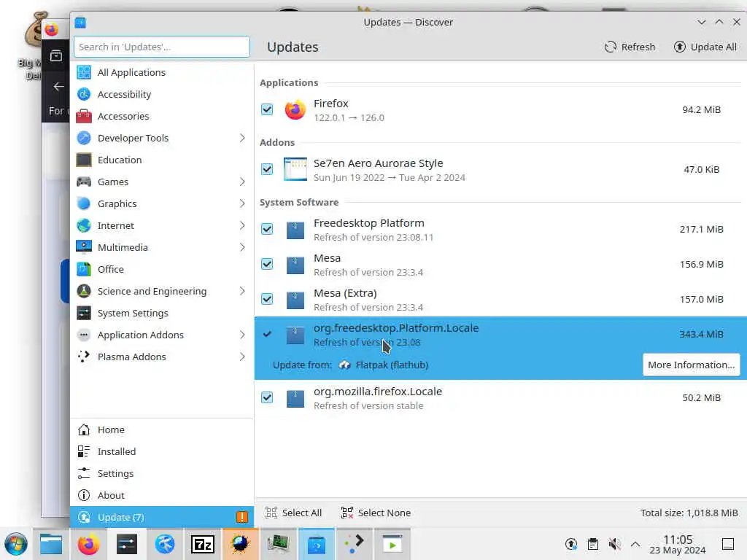Click the clipboard tray icon
This screenshot has width=747, height=560.
click(x=592, y=544)
